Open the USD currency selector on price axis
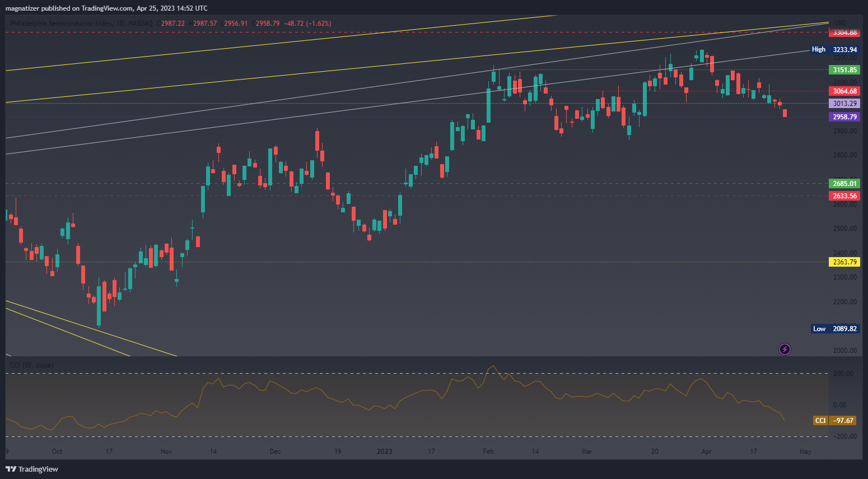This screenshot has height=479, width=868. (x=840, y=23)
